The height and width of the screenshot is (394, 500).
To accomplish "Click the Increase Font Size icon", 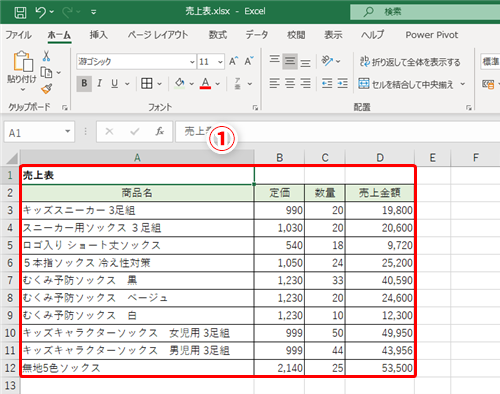I will (233, 61).
